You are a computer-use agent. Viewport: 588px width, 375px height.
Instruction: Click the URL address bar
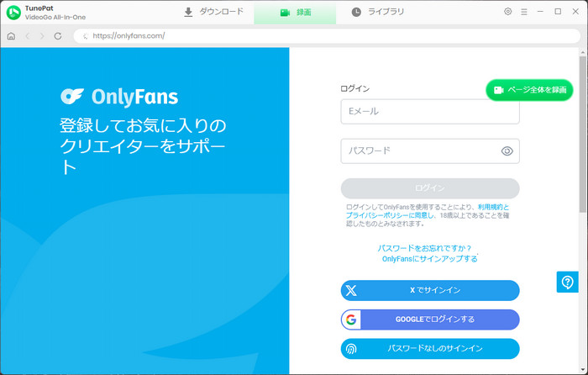tap(327, 36)
